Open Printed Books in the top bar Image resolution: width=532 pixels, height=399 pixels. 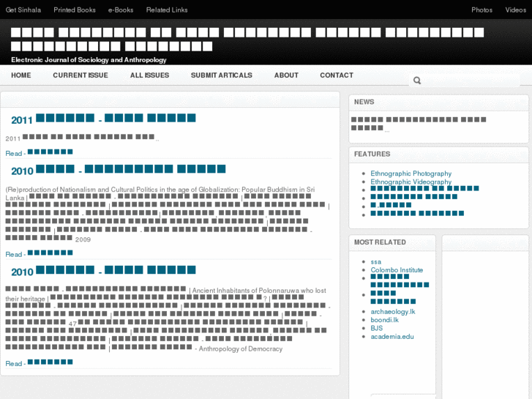pyautogui.click(x=75, y=10)
